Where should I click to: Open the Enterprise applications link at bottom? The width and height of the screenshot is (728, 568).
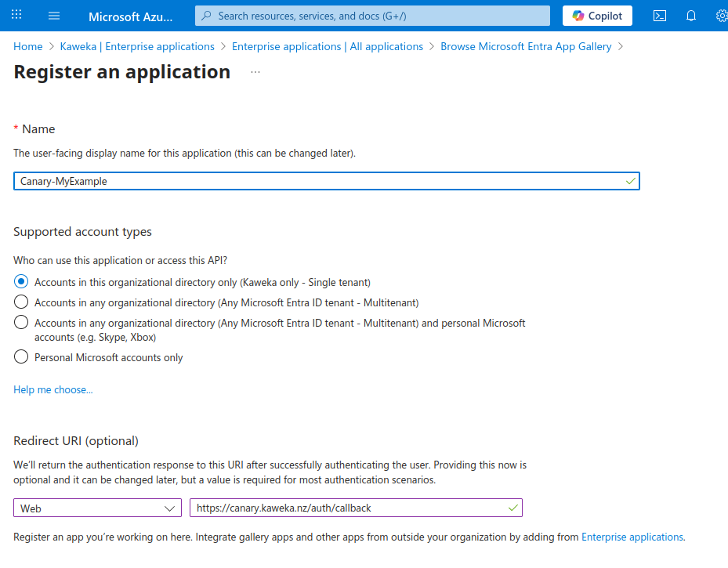click(632, 537)
